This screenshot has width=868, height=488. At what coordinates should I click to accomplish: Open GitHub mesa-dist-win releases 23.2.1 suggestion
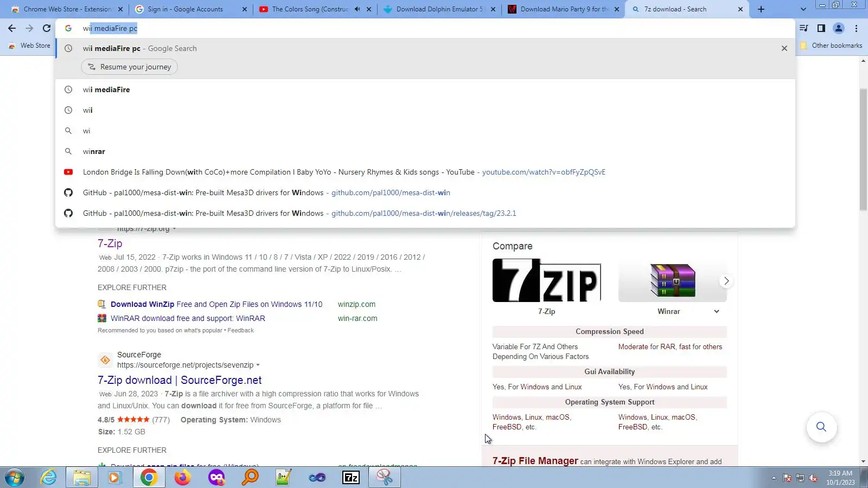(x=425, y=213)
